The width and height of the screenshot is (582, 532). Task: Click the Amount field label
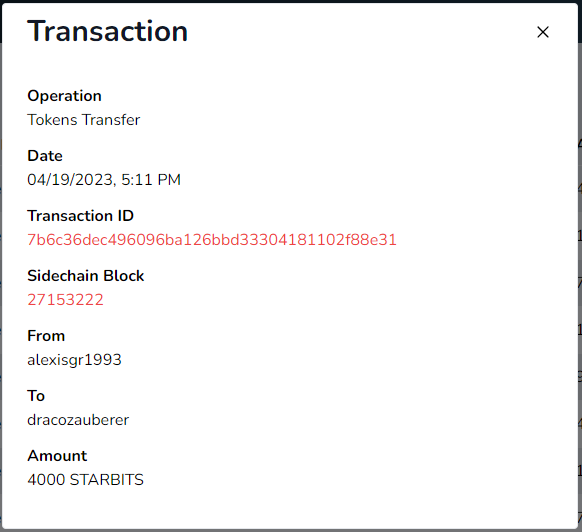(x=57, y=456)
